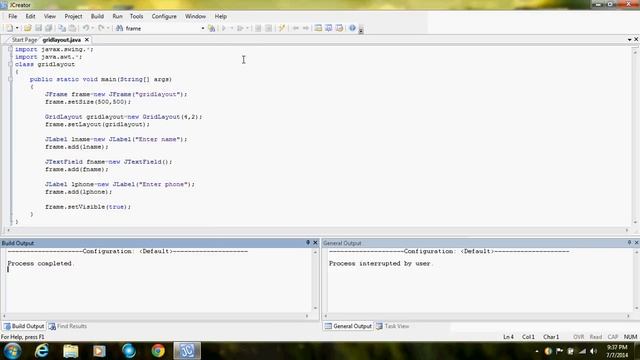Click the Build project arrow icon
This screenshot has width=640, height=360.
tap(224, 28)
